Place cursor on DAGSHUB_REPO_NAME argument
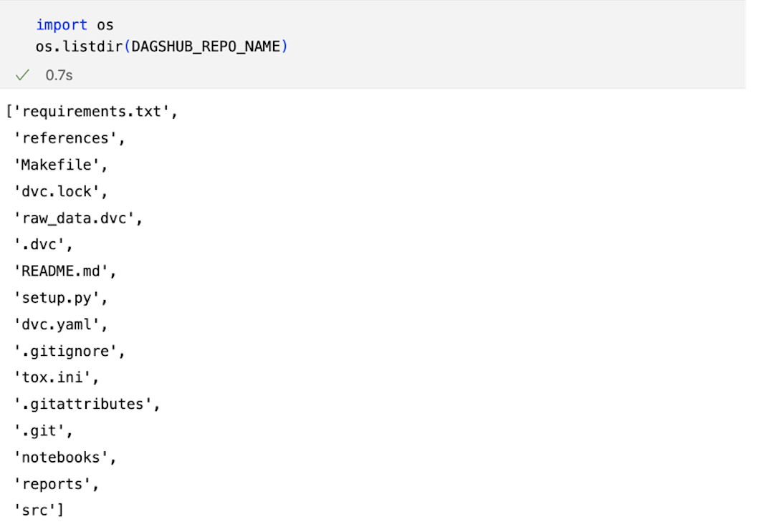The height and width of the screenshot is (532, 774). point(206,47)
